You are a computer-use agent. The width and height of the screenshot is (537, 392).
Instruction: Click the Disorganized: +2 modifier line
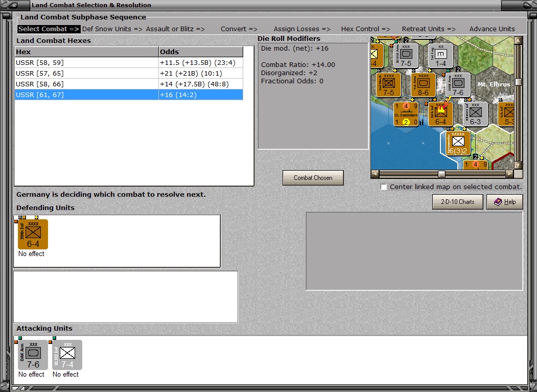(289, 73)
